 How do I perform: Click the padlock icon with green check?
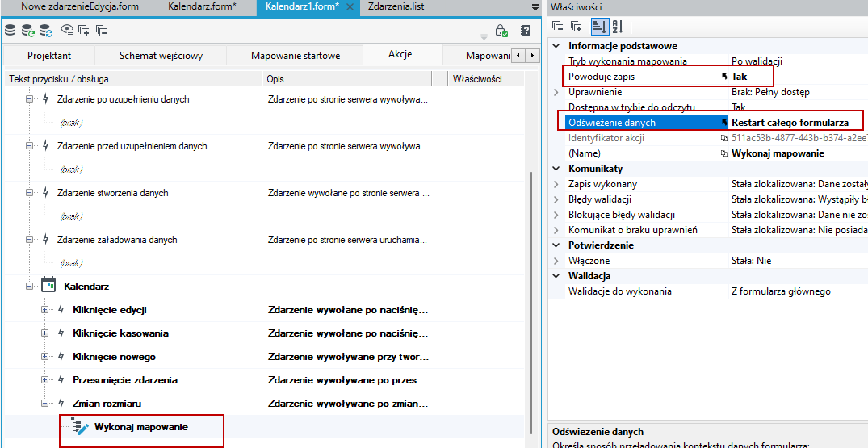pyautogui.click(x=501, y=31)
